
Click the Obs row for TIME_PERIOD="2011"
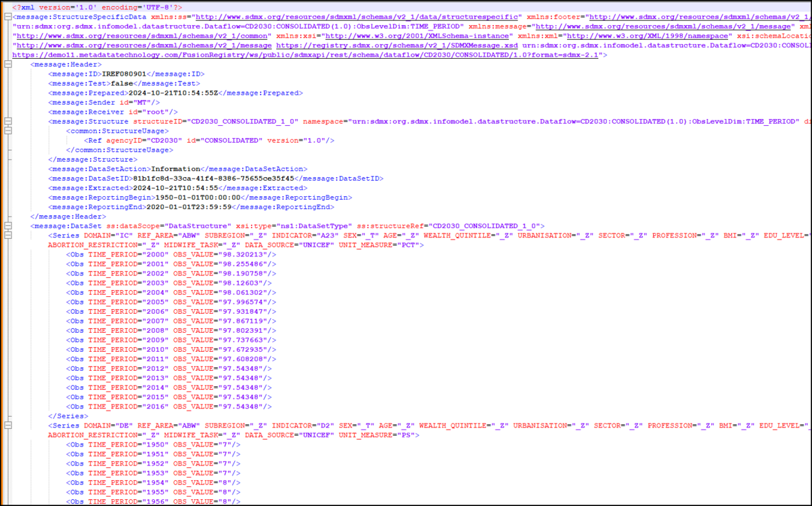click(x=171, y=358)
